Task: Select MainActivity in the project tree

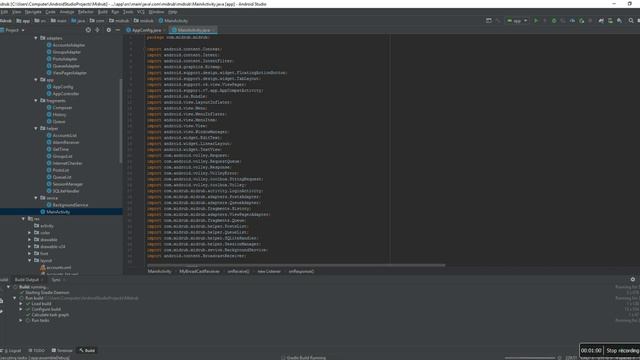Action: point(55,211)
